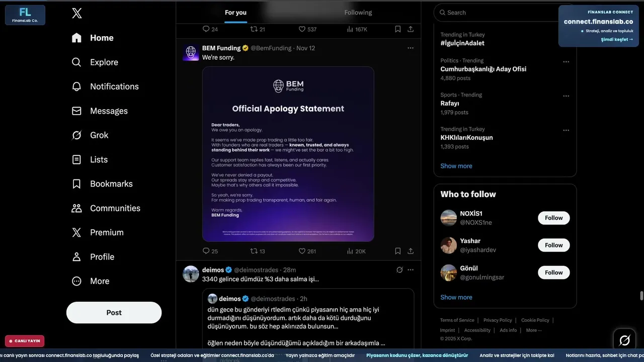
Task: Open the Official Apology Statement image
Action: [288, 154]
